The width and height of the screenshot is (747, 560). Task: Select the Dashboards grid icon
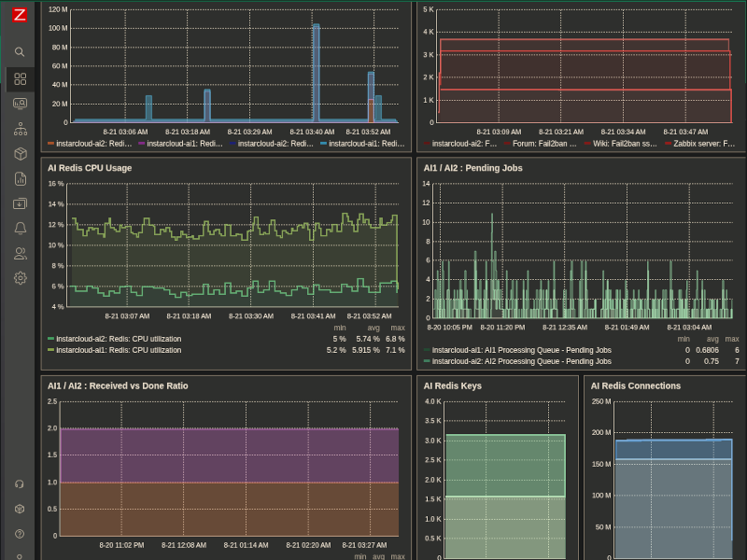pos(20,79)
